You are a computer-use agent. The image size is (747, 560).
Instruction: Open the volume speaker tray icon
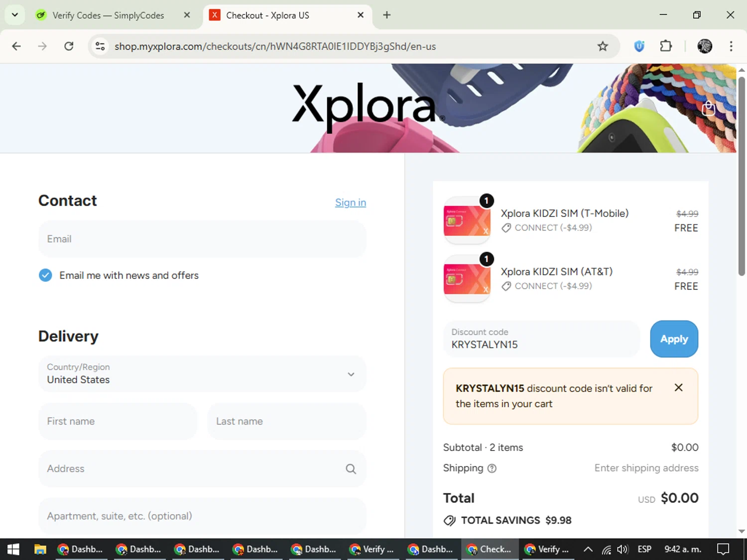tap(622, 550)
